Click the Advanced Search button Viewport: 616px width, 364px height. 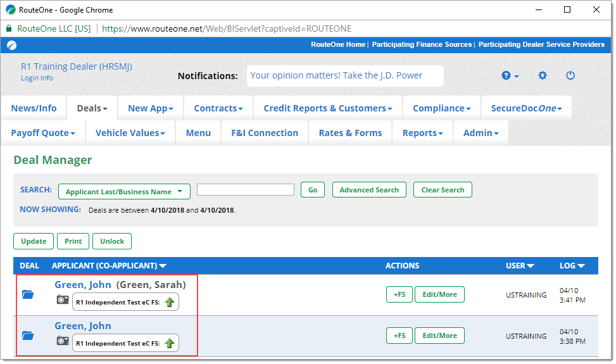(x=369, y=190)
